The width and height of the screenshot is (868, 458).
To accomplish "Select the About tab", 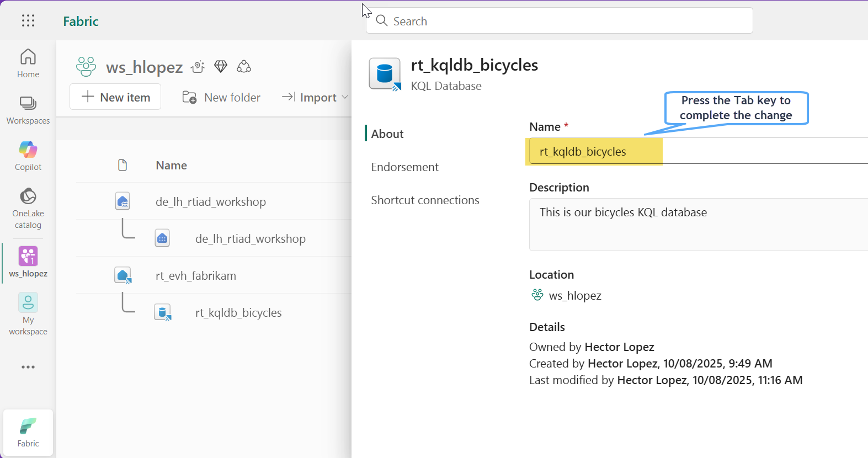I will (x=387, y=134).
